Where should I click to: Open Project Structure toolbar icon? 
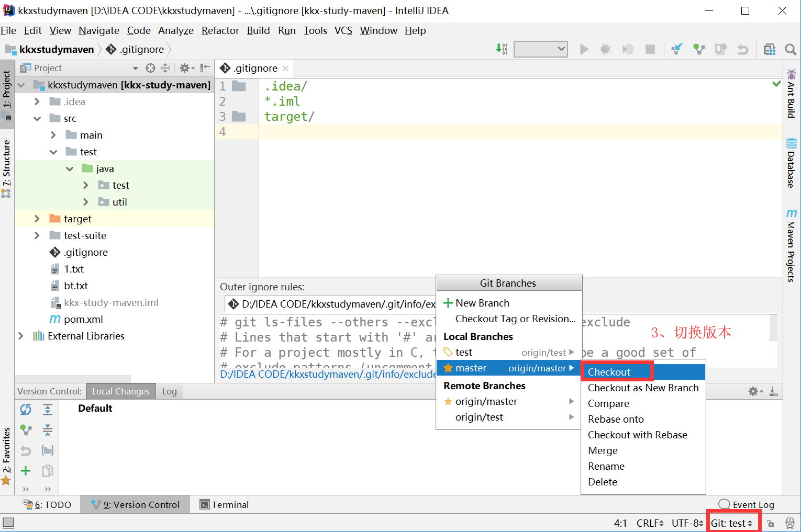pyautogui.click(x=769, y=49)
